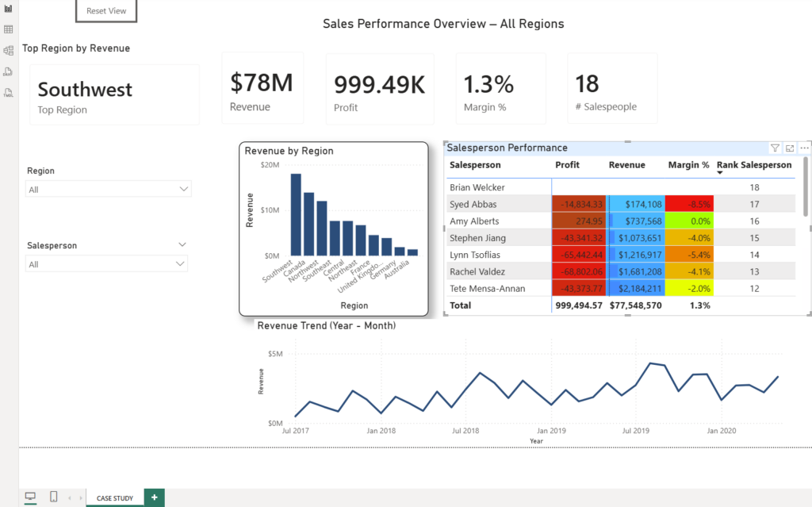Open Report view from the sidebar

point(8,8)
